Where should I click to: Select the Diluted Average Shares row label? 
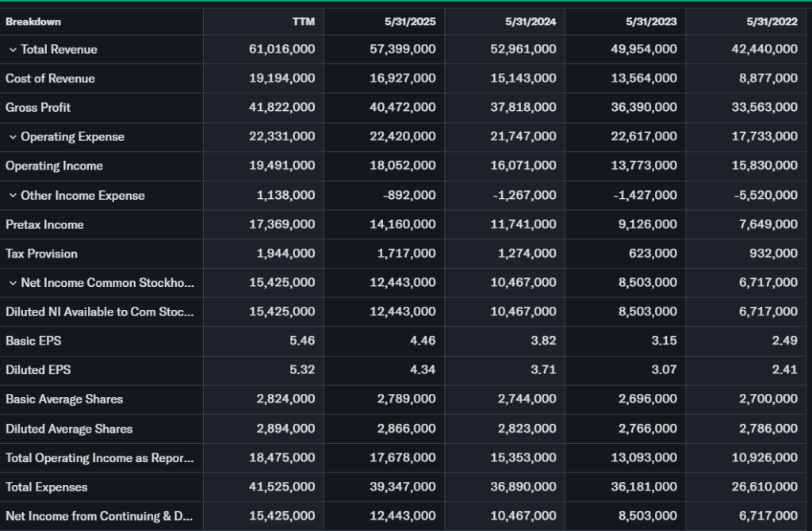pos(69,429)
